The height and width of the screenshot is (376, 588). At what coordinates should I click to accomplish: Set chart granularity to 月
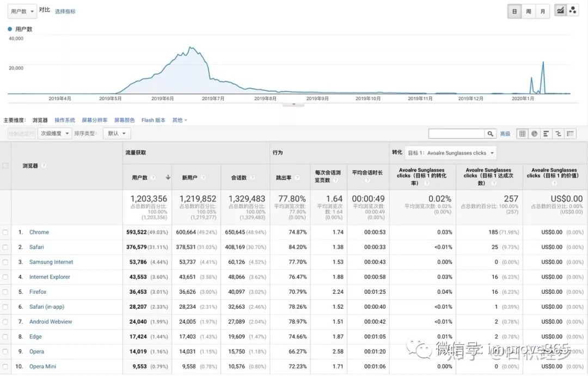click(543, 11)
